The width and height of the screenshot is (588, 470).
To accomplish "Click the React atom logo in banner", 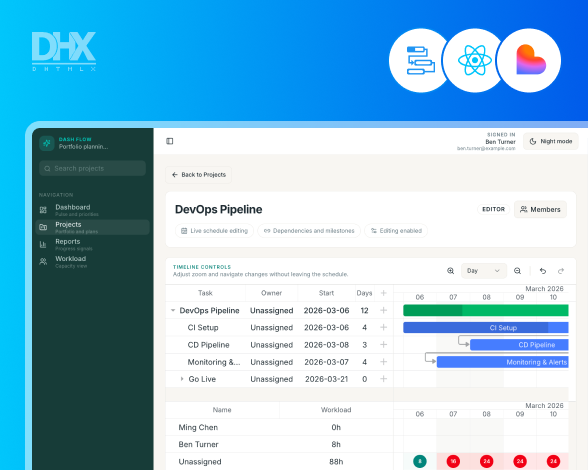I will click(x=475, y=60).
